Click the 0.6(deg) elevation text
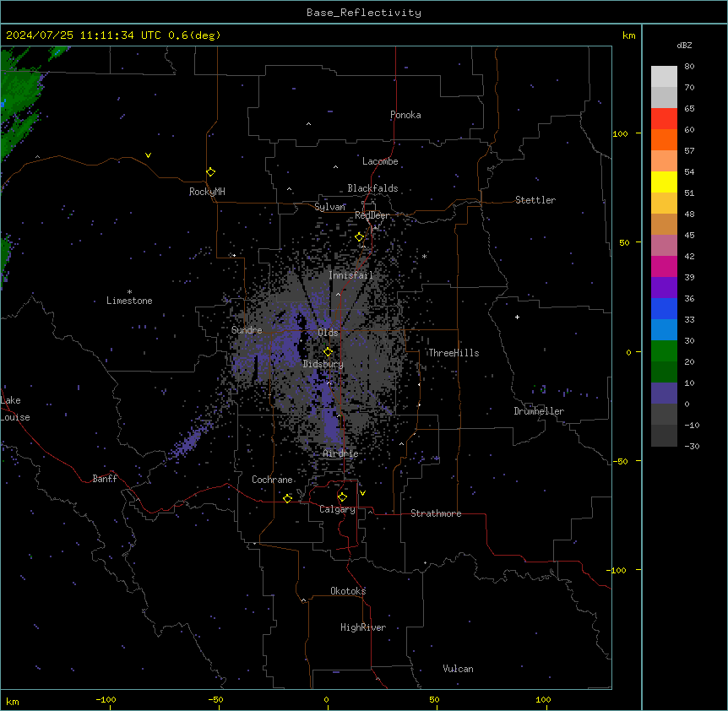 click(x=194, y=35)
